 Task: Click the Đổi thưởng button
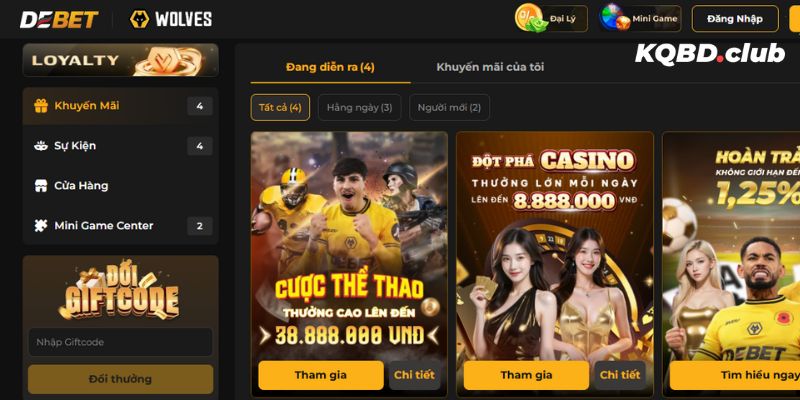[120, 379]
